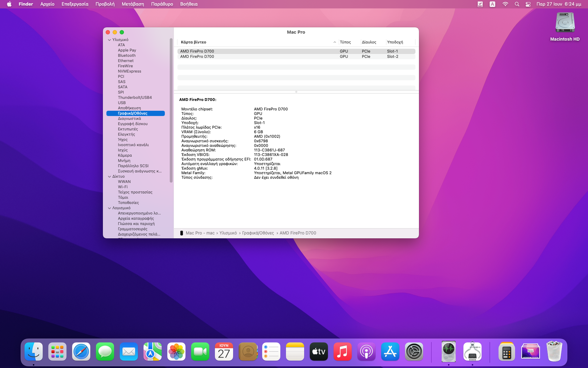
Task: Open the Παράθυρο menu
Action: (x=162, y=4)
